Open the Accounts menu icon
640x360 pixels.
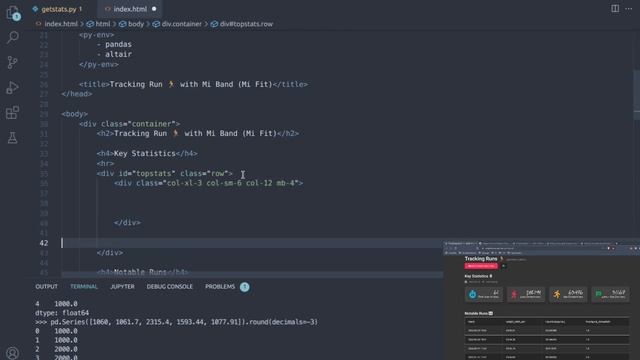coord(13,353)
